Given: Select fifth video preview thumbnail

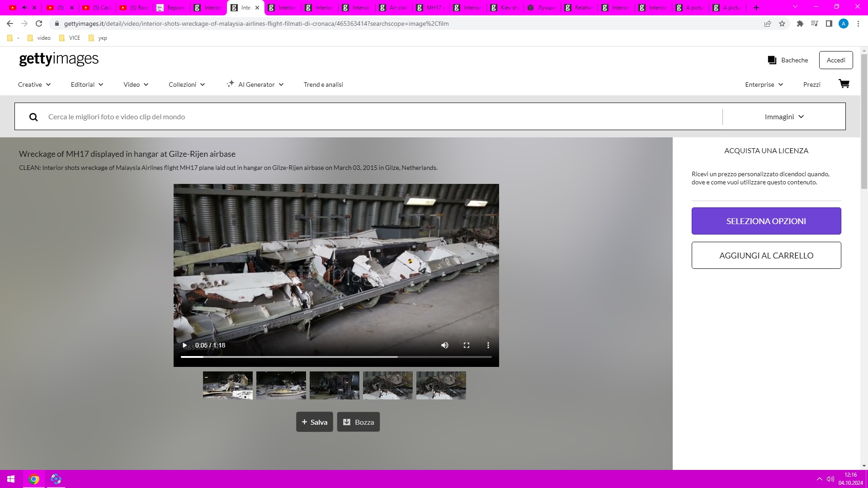Looking at the screenshot, I should pyautogui.click(x=441, y=385).
